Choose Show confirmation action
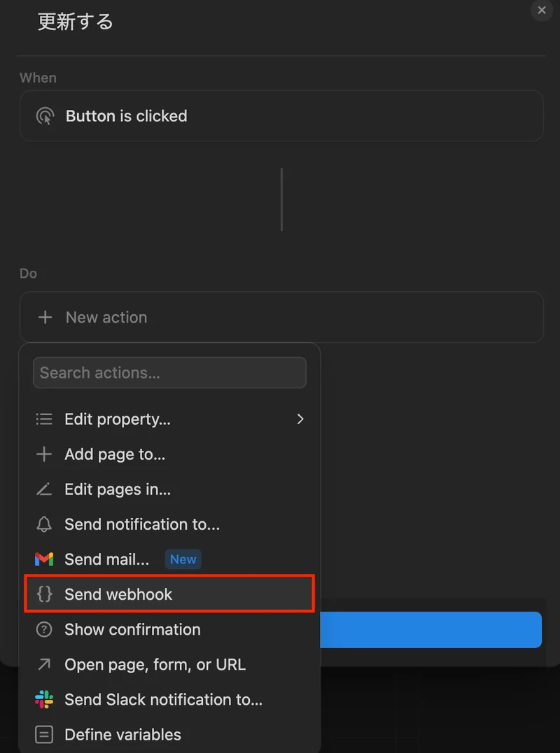560x753 pixels. coord(132,629)
